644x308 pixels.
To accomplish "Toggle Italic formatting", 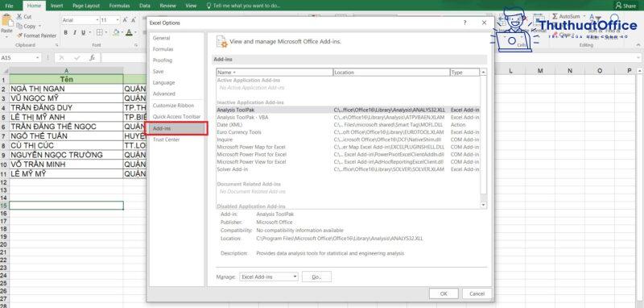I will 75,32.
